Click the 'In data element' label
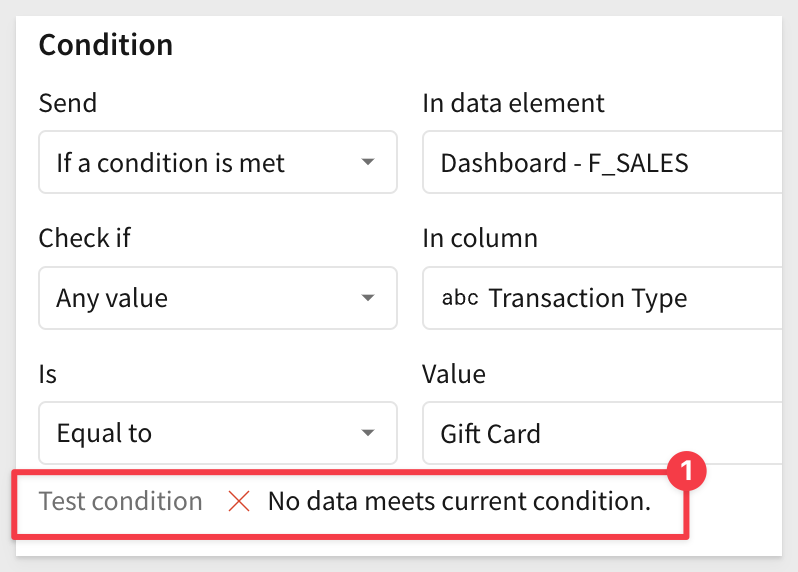Screen dimensions: 798x572 coord(514,103)
